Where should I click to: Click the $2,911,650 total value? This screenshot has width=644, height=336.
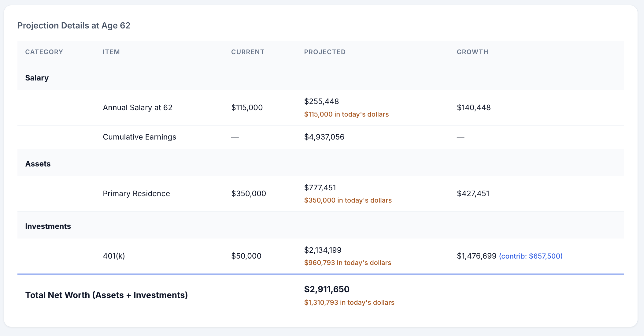tap(327, 289)
